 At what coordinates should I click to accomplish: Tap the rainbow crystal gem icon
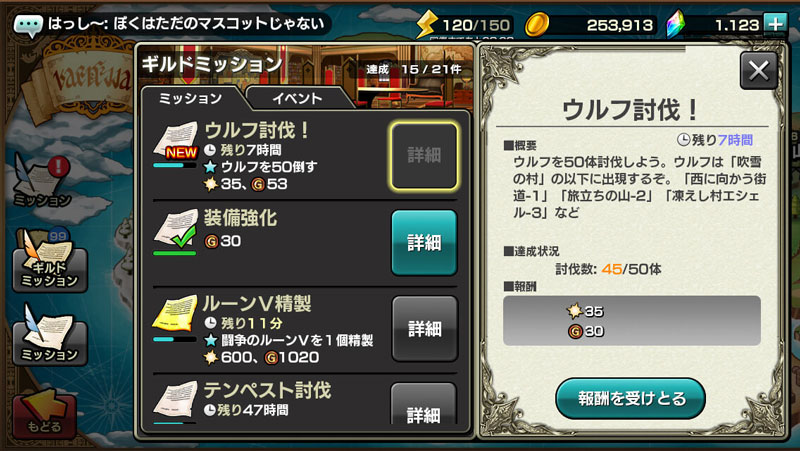click(676, 24)
